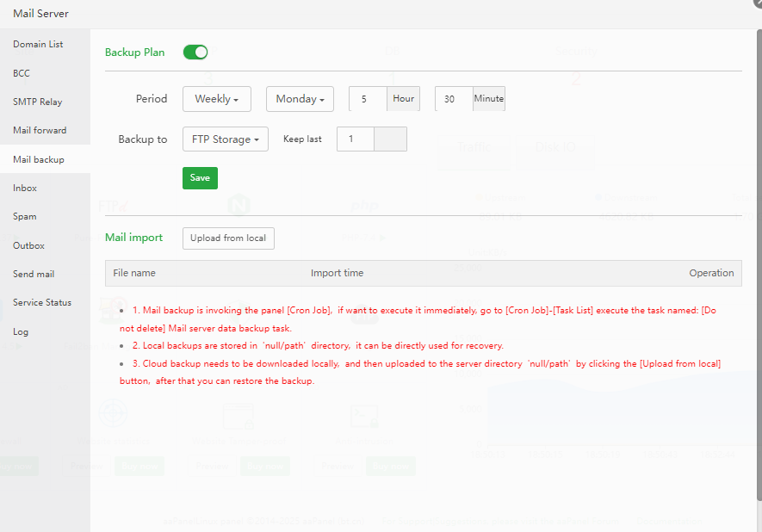Click the Upload from local button
Viewport: 762px width, 532px height.
(x=228, y=238)
